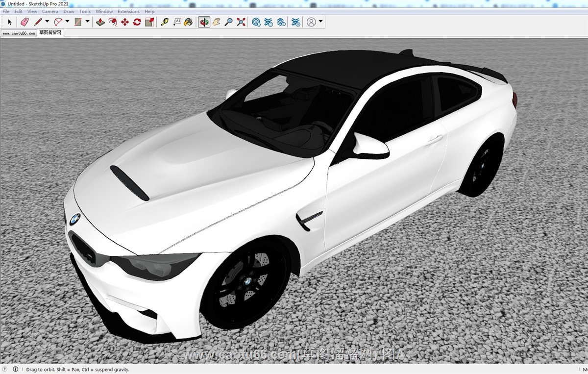This screenshot has width=588, height=374.
Task: Open the Draw menu
Action: [x=69, y=11]
